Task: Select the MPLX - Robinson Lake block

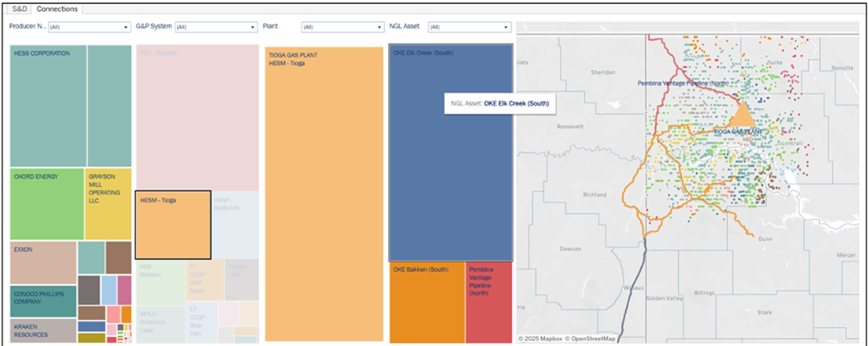Action: (x=161, y=324)
